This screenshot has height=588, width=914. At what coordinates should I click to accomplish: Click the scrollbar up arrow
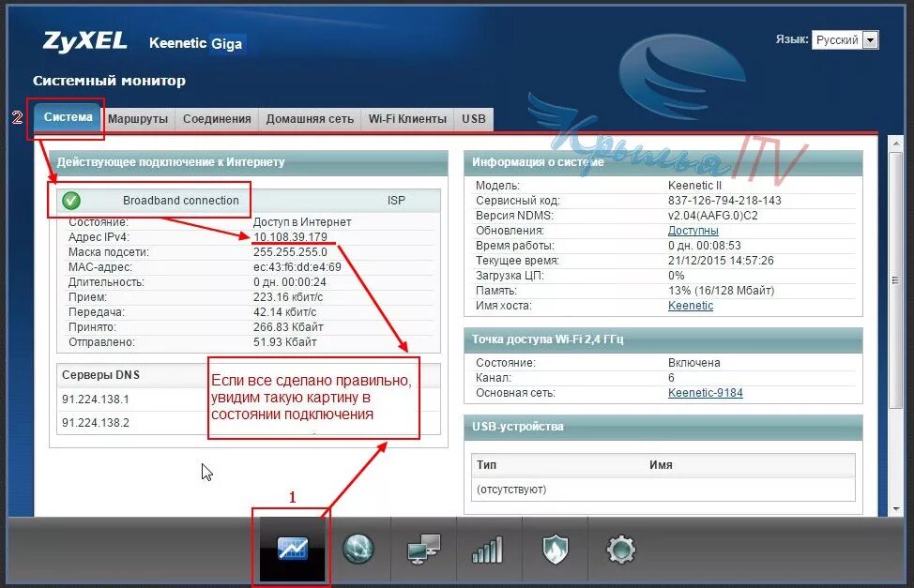click(895, 143)
